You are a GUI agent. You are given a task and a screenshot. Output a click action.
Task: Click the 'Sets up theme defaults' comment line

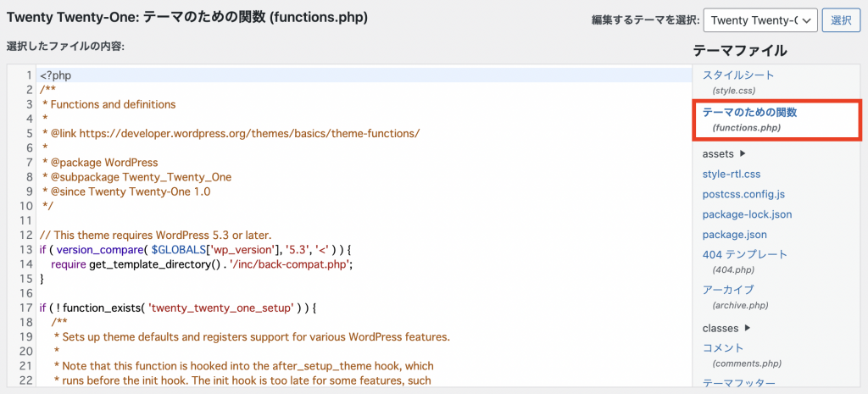coord(251,336)
